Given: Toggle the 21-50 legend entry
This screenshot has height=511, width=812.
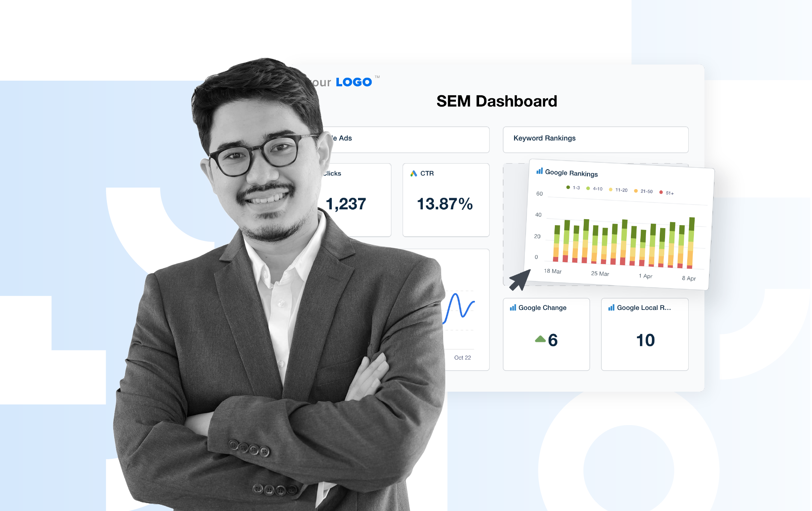Looking at the screenshot, I should 643,191.
